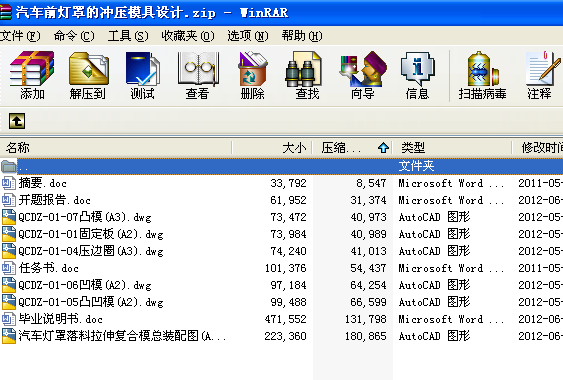Click the DWG icon beside QCDZ-01-06凹模(A2).dwg
Screen dimensions: 563x380
9,285
